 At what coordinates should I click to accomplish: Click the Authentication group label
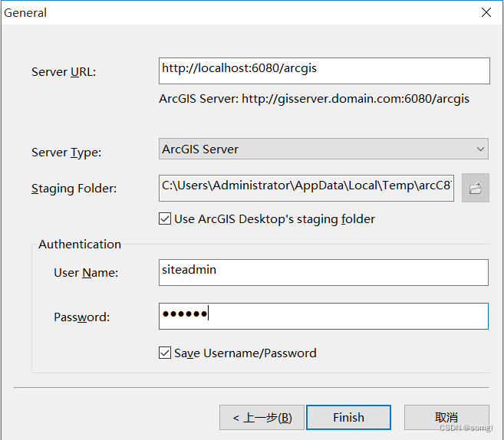click(x=80, y=245)
